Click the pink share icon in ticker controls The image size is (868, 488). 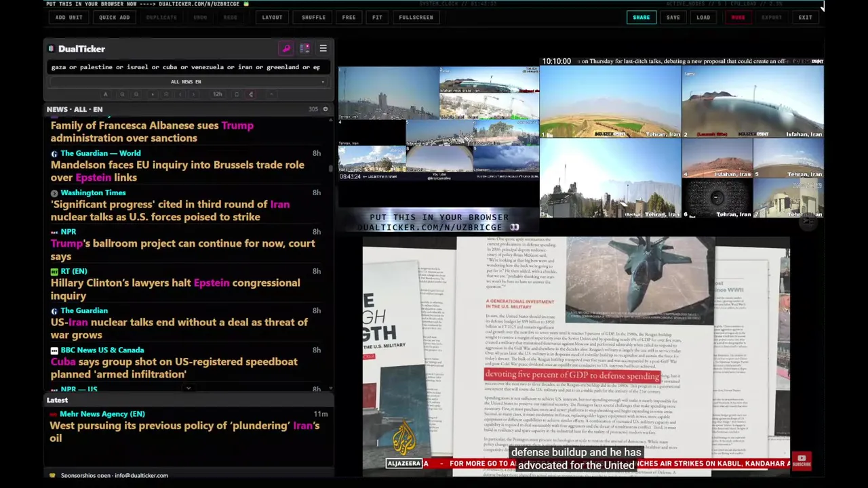[251, 94]
